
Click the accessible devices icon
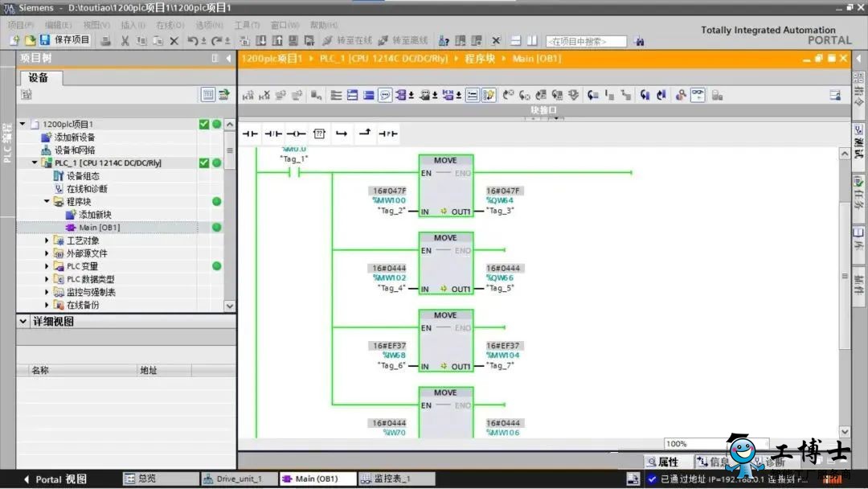[x=444, y=41]
